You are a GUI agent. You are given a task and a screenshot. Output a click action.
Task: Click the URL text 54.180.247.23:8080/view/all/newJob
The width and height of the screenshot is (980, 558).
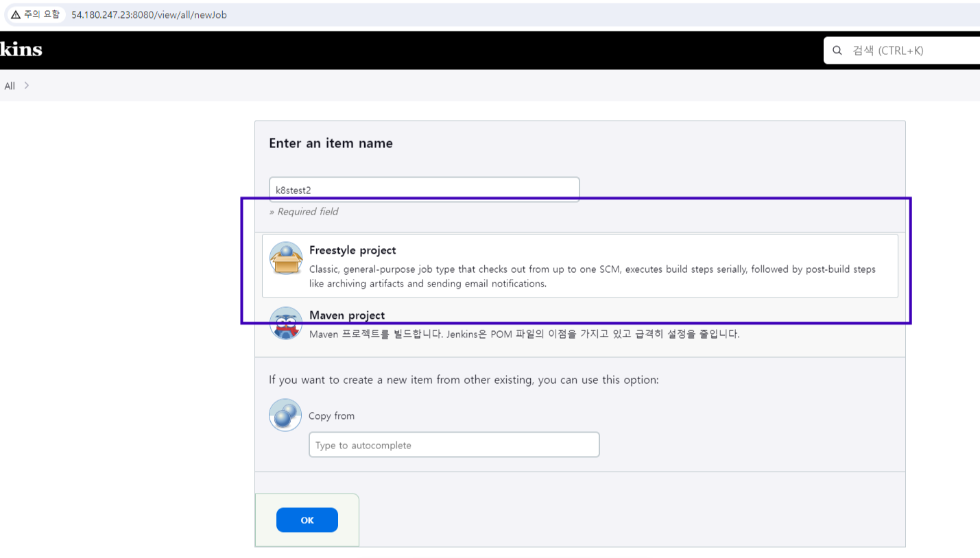(x=150, y=14)
